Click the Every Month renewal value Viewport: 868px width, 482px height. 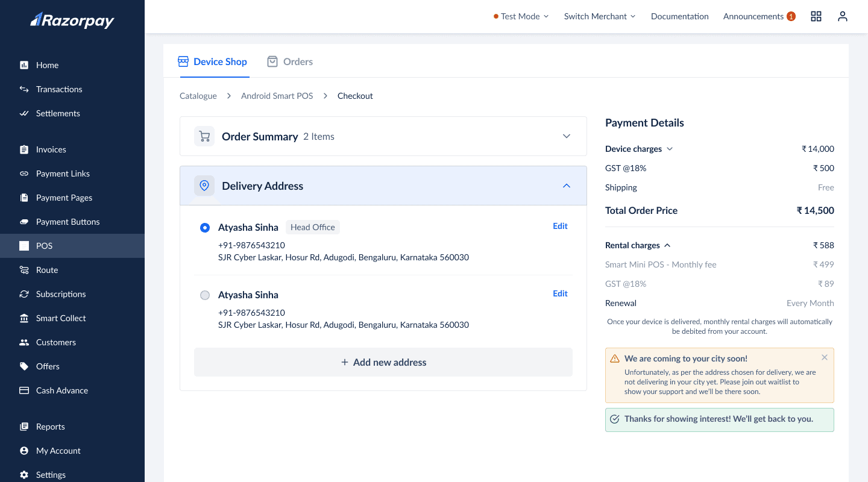[810, 303]
